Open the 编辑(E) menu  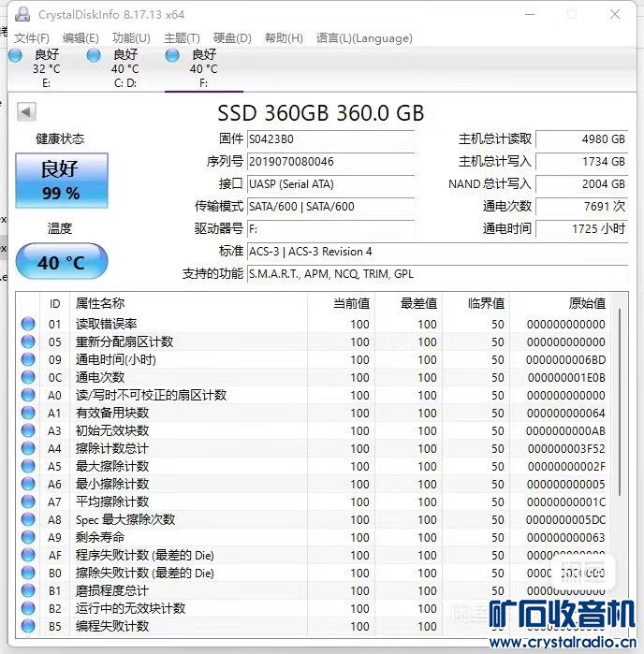coord(80,38)
